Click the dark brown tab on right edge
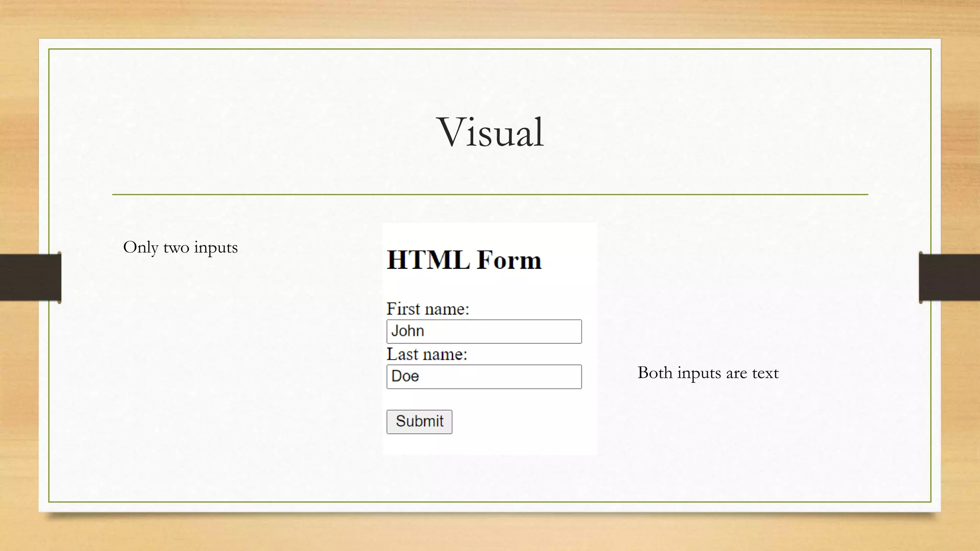The height and width of the screenshot is (551, 980). point(949,277)
